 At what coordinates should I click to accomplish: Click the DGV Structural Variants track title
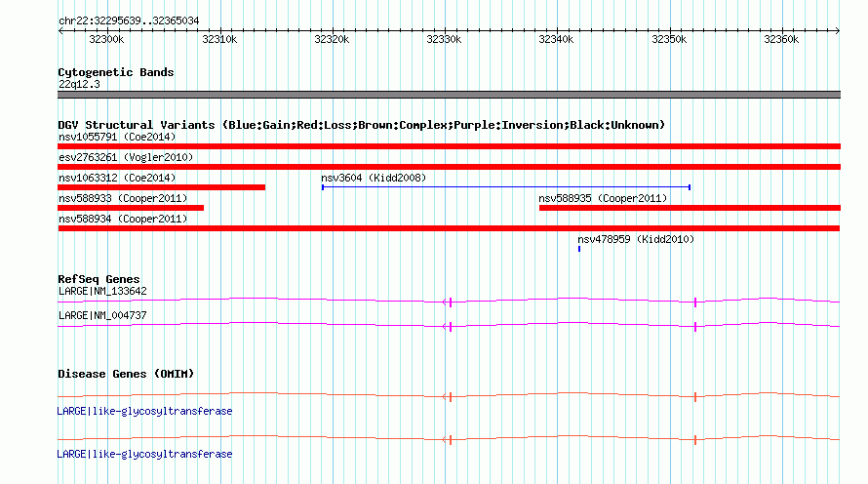click(361, 125)
